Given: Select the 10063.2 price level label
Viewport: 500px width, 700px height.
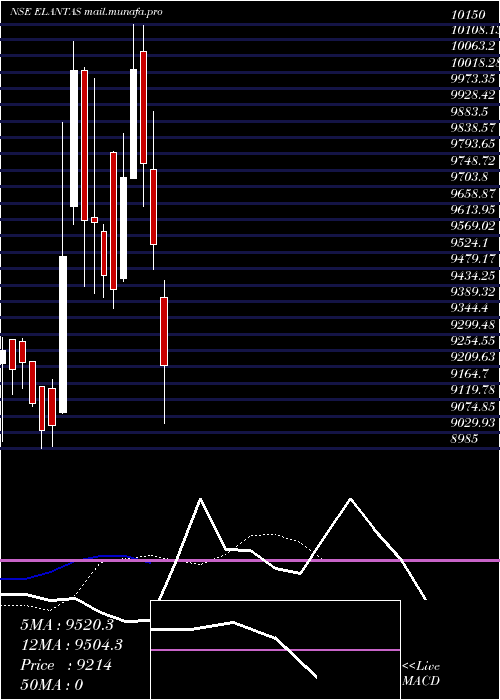Looking at the screenshot, I should (473, 46).
